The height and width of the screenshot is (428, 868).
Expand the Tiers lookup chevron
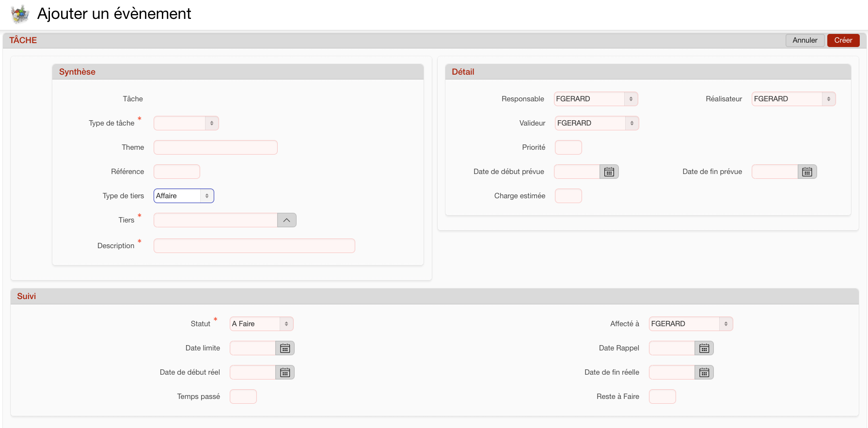coord(286,220)
